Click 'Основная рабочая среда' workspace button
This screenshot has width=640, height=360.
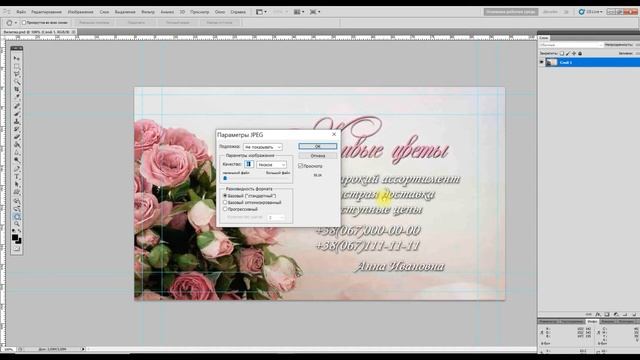tap(511, 12)
